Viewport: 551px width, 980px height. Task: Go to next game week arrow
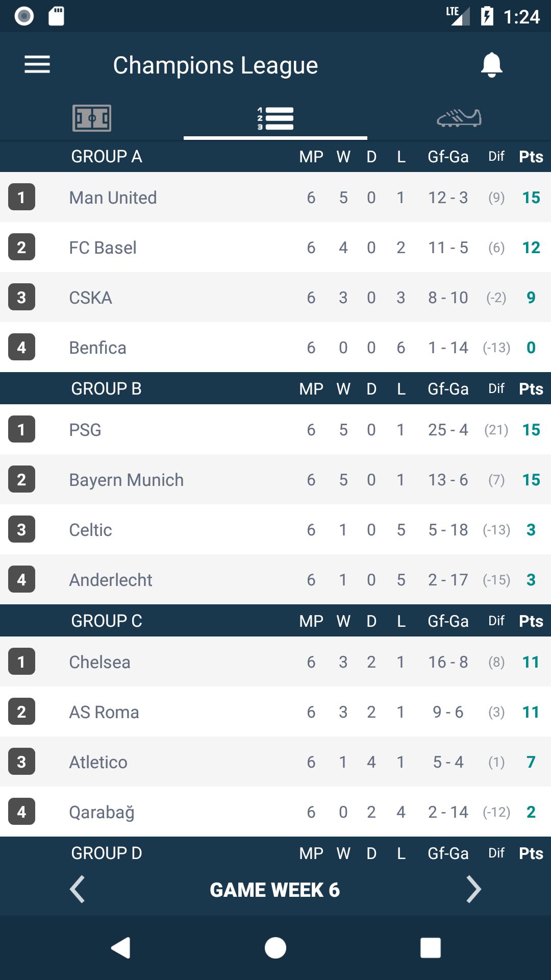point(473,890)
